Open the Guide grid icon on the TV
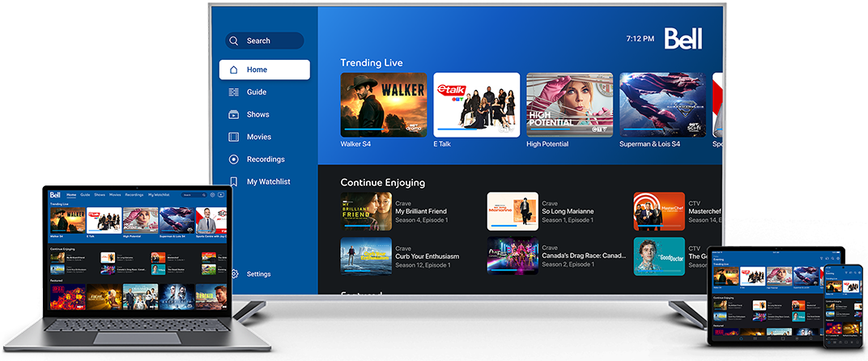This screenshot has height=361, width=868. click(x=234, y=92)
